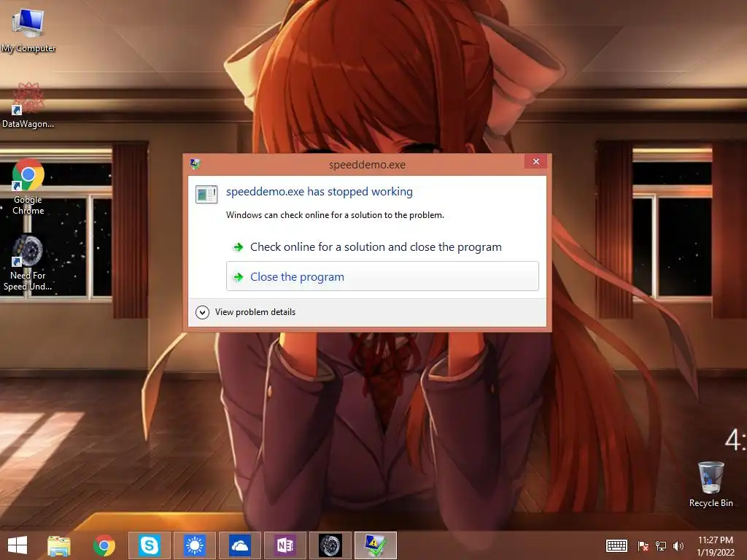Select the Recycle Bin icon

coord(711,484)
